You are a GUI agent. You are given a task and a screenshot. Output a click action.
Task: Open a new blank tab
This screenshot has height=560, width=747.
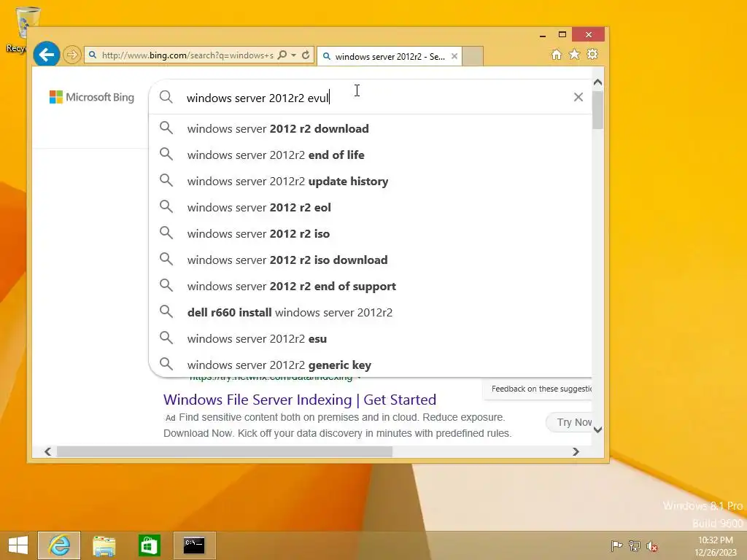[473, 56]
